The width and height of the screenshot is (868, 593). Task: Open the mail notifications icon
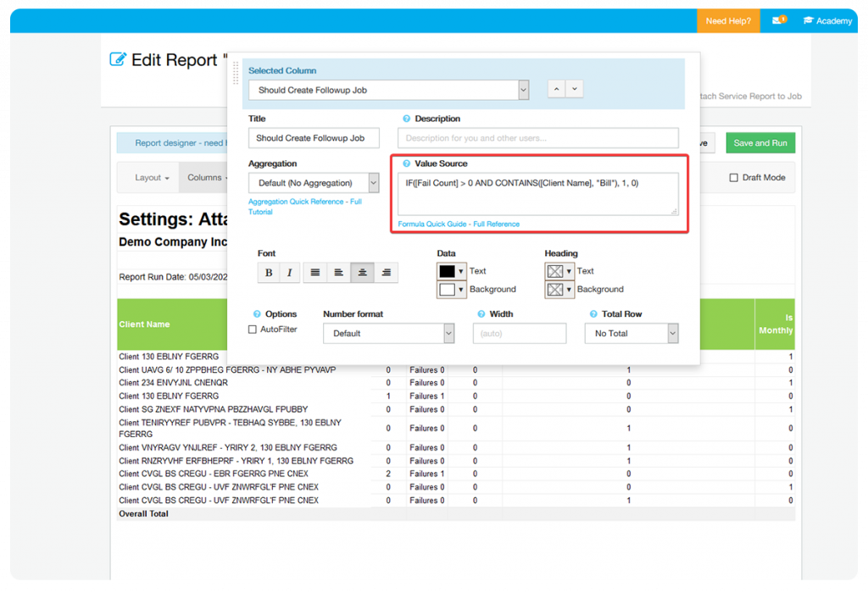click(778, 20)
